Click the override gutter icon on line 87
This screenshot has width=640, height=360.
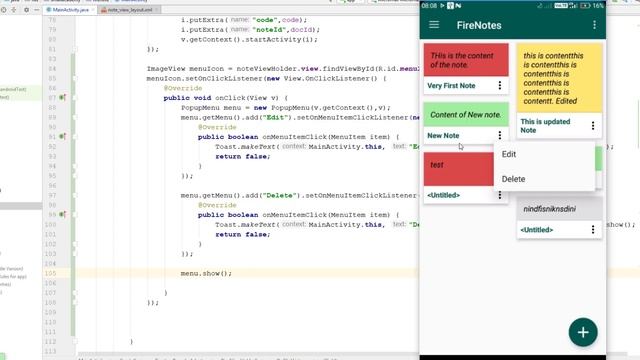click(x=62, y=98)
